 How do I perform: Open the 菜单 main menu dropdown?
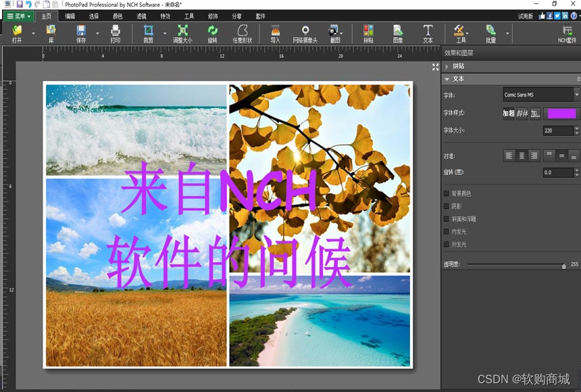pyautogui.click(x=19, y=16)
